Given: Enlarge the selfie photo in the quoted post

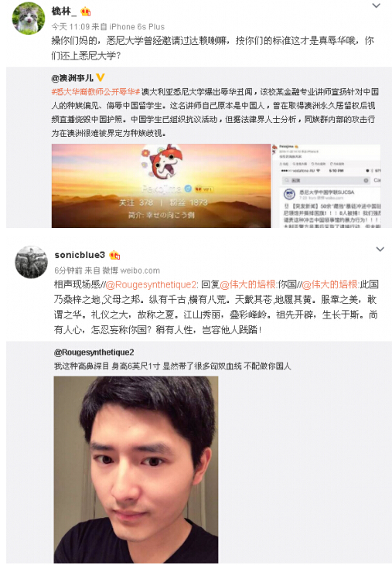Looking at the screenshot, I should pyautogui.click(x=136, y=469).
